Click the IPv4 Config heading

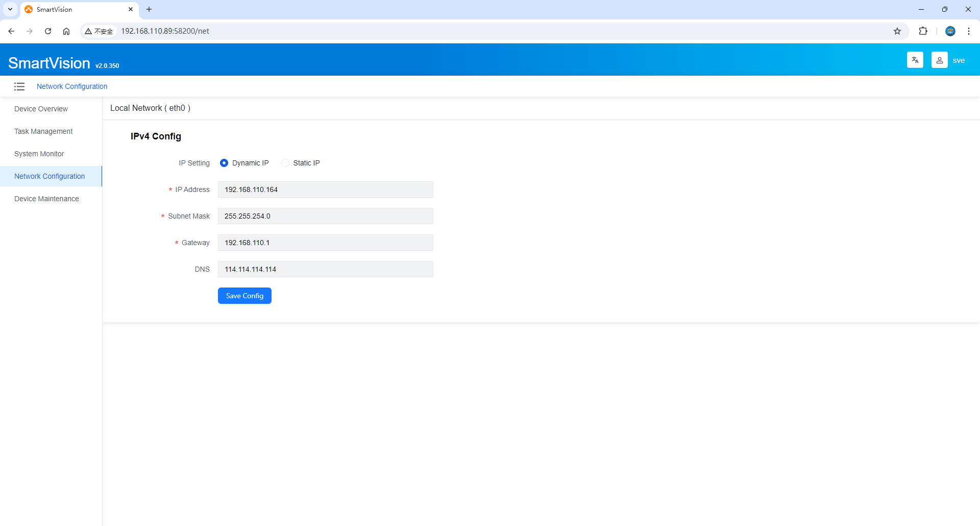tap(156, 136)
